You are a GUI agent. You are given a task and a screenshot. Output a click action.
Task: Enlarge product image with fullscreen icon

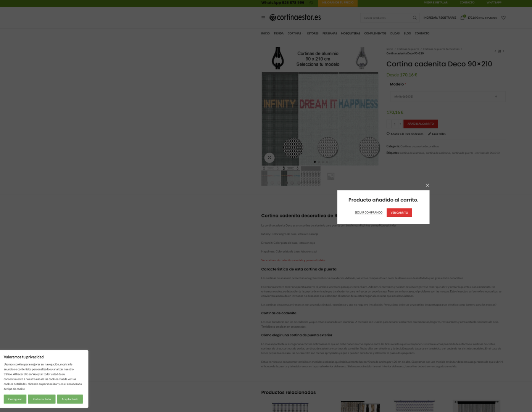[x=269, y=158]
